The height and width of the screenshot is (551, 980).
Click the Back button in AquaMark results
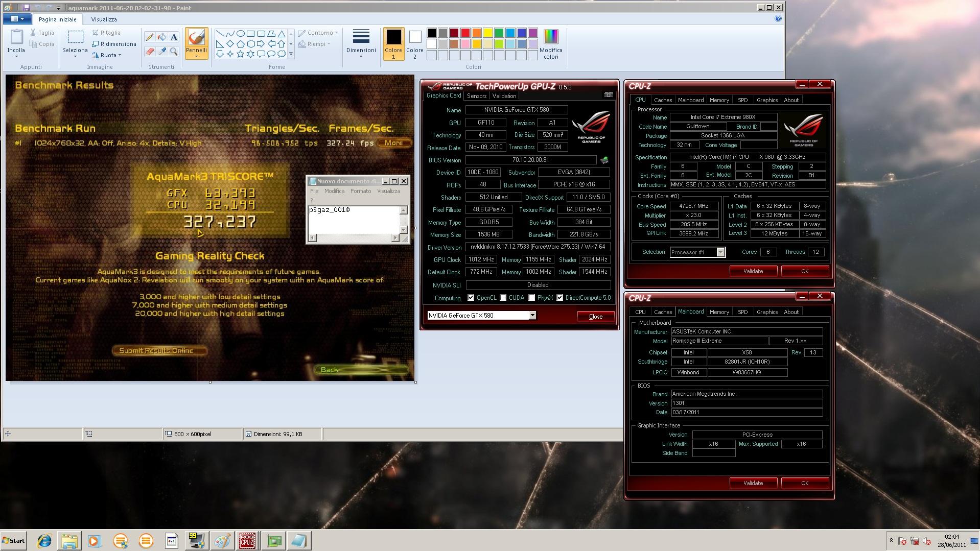point(361,370)
